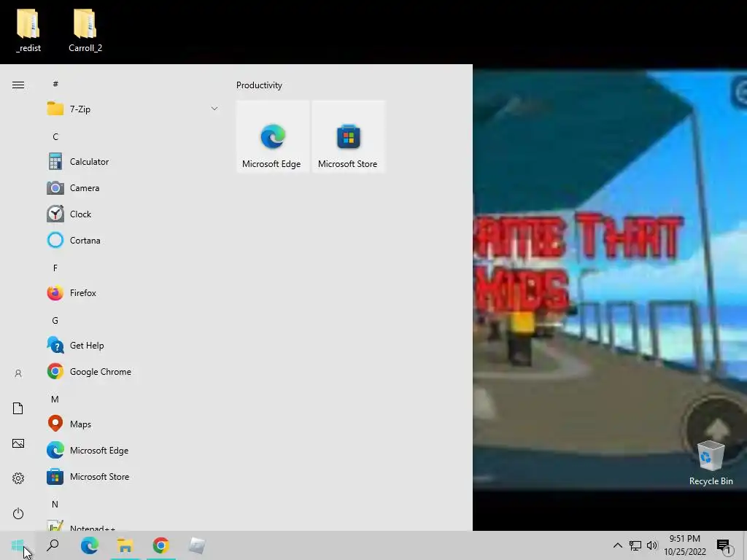
Task: Open the _redist folder on desktop
Action: [28, 31]
